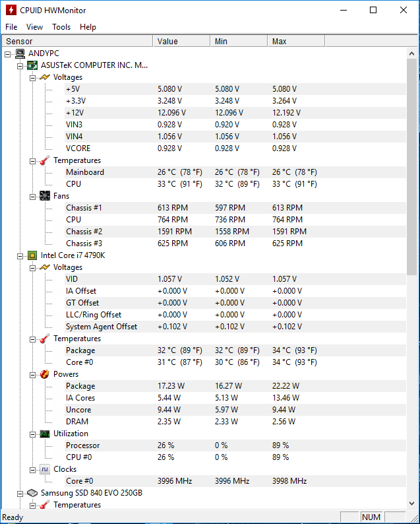The width and height of the screenshot is (420, 524).
Task: Click the Utilization graph icon
Action: click(x=45, y=434)
